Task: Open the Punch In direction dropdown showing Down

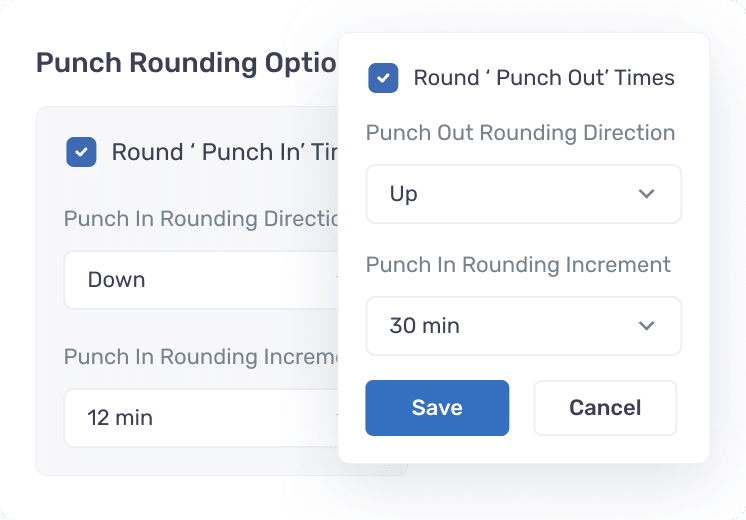Action: point(201,280)
